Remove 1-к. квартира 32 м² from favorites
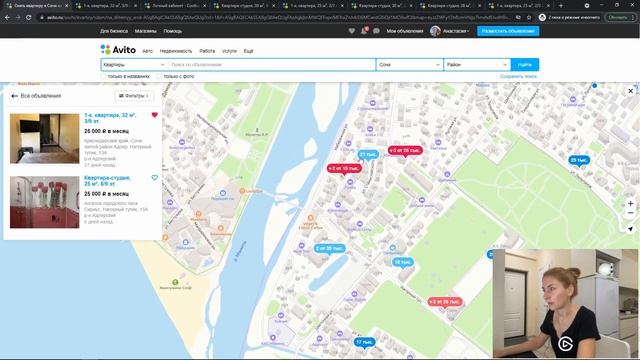The width and height of the screenshot is (640, 360). pyautogui.click(x=155, y=115)
